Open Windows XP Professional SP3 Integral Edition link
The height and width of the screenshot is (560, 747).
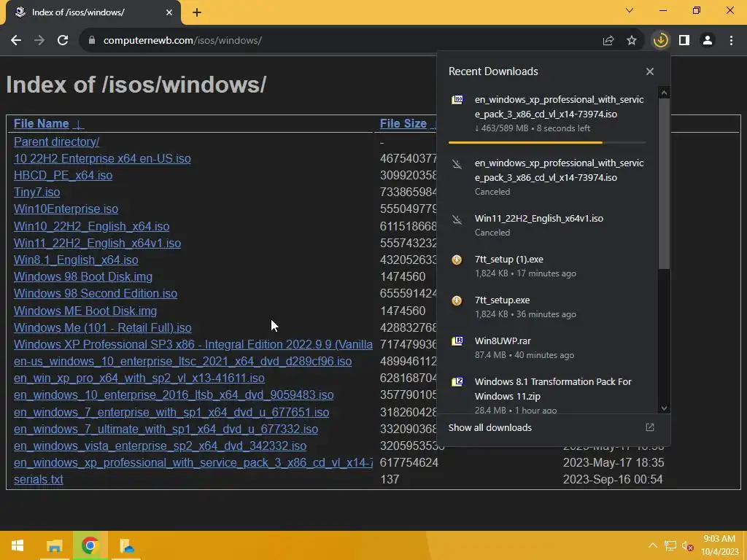coord(193,344)
